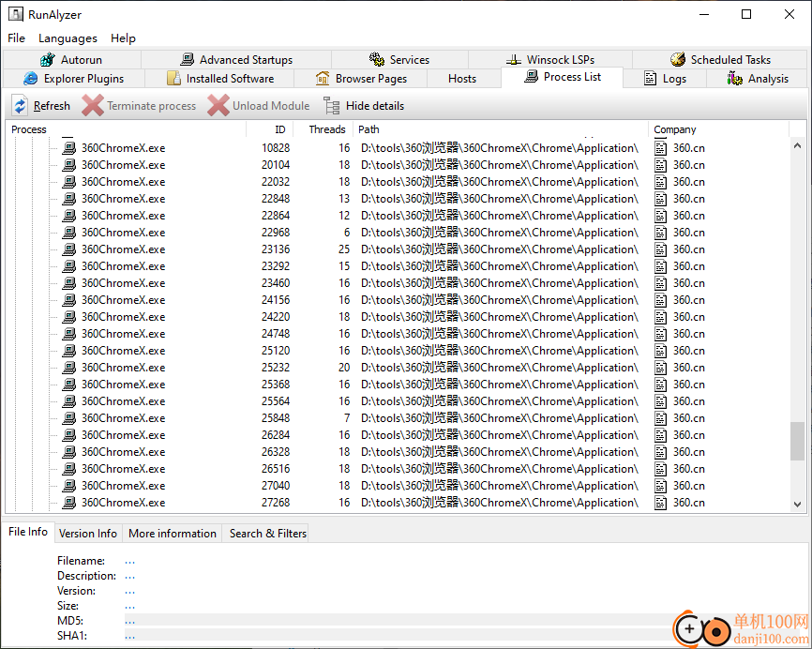
Task: Click the Process List computer icon
Action: pyautogui.click(x=531, y=77)
